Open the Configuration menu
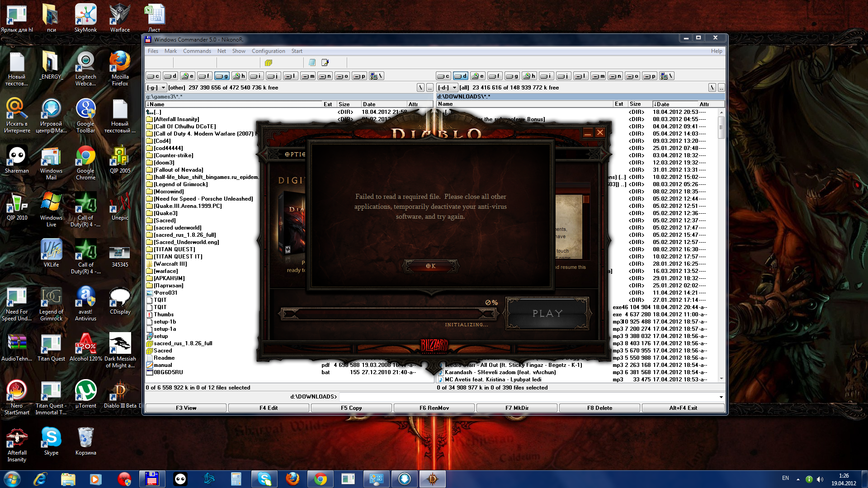The width and height of the screenshot is (868, 488). tap(268, 51)
